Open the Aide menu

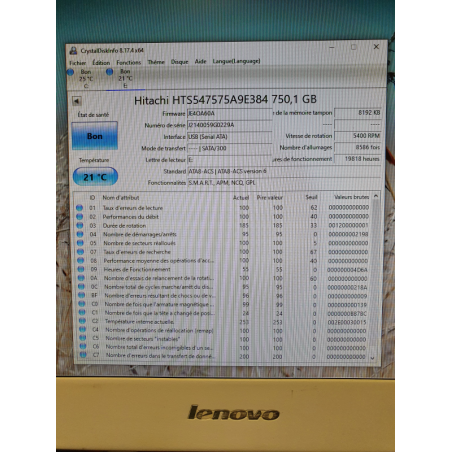click(200, 61)
